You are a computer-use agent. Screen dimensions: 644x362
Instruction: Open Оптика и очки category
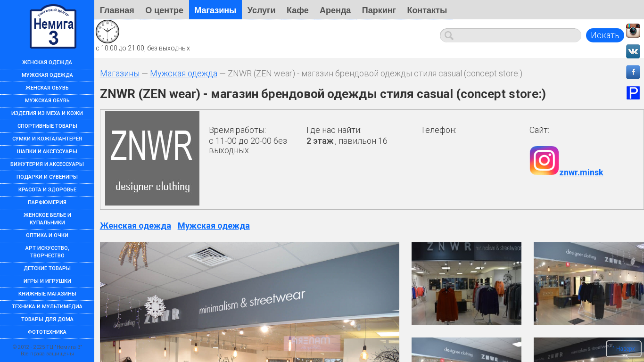click(47, 236)
